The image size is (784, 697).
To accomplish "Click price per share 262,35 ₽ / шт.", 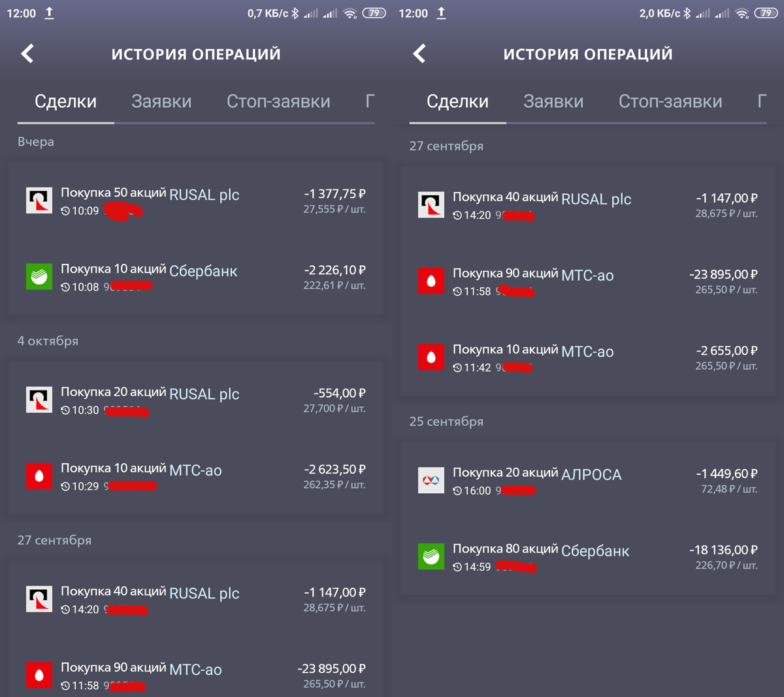I will (334, 485).
